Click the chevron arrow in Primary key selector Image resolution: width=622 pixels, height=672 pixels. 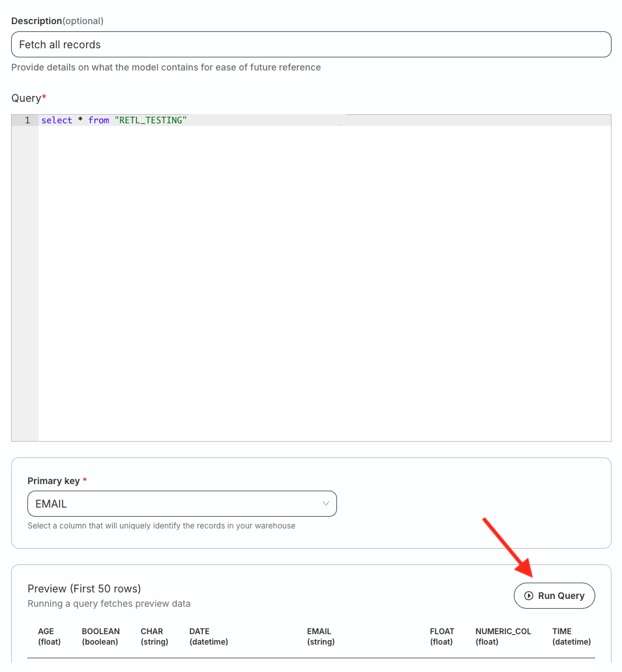(326, 504)
